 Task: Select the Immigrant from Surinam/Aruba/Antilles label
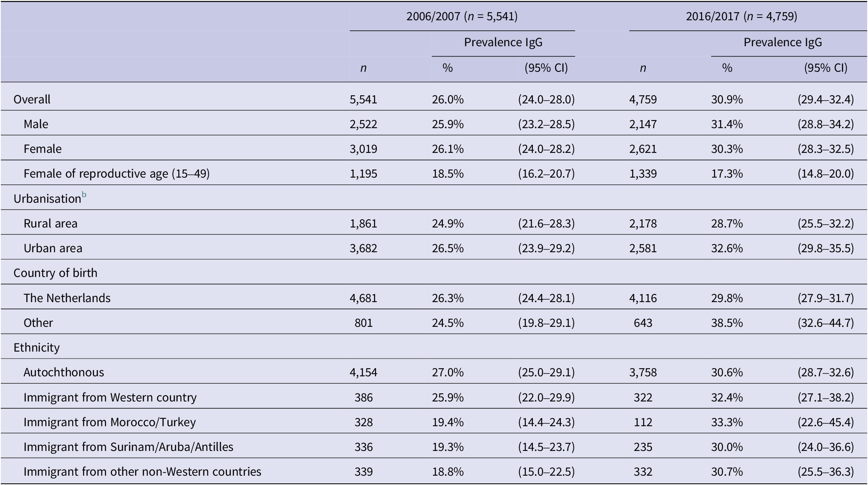click(x=128, y=447)
